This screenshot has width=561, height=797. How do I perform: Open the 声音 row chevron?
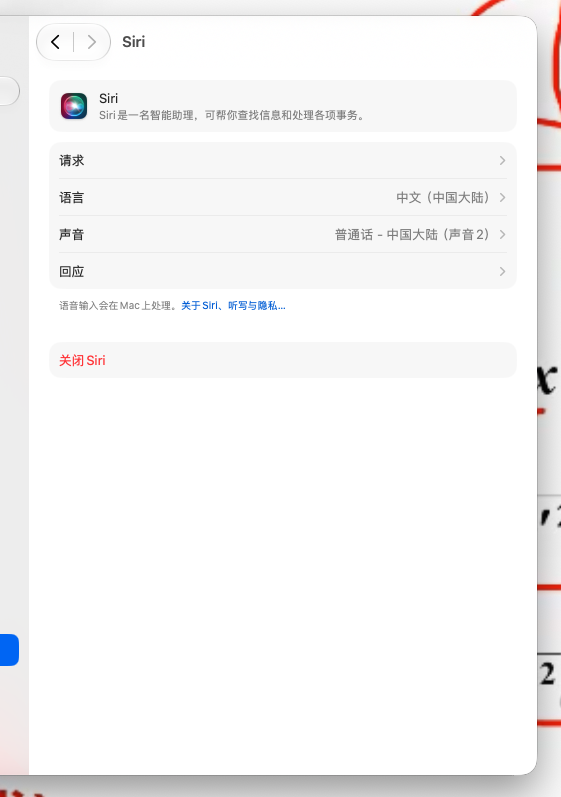(x=502, y=234)
